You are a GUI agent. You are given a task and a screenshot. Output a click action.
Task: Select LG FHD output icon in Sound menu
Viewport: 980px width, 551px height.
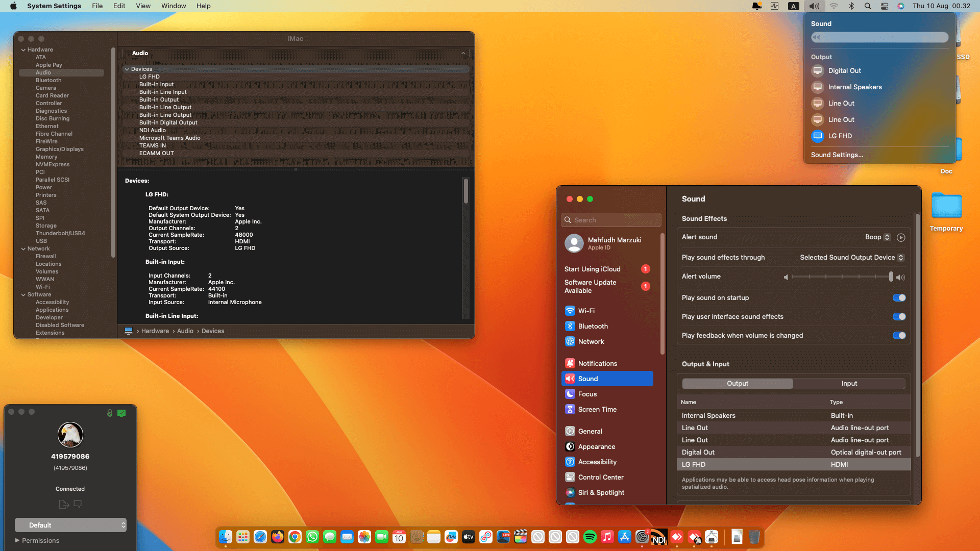coord(818,136)
